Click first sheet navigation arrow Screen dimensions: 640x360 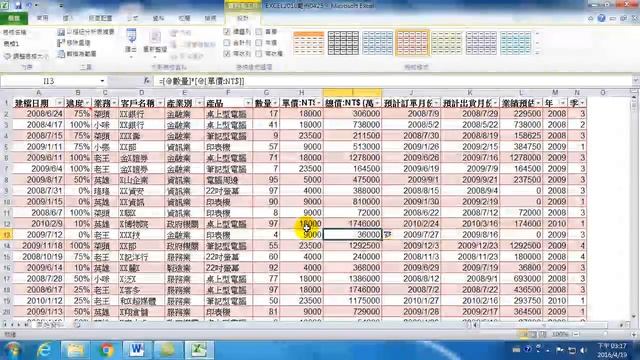tap(5, 324)
